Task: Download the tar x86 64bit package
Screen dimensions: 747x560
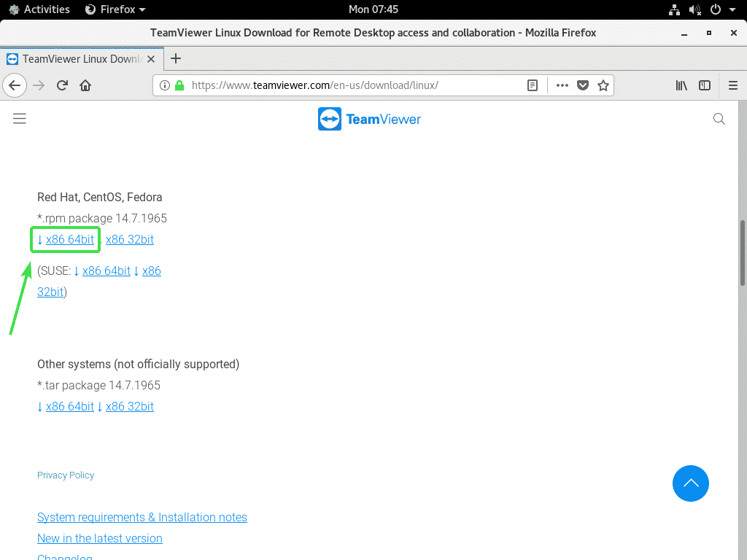Action: click(x=69, y=407)
